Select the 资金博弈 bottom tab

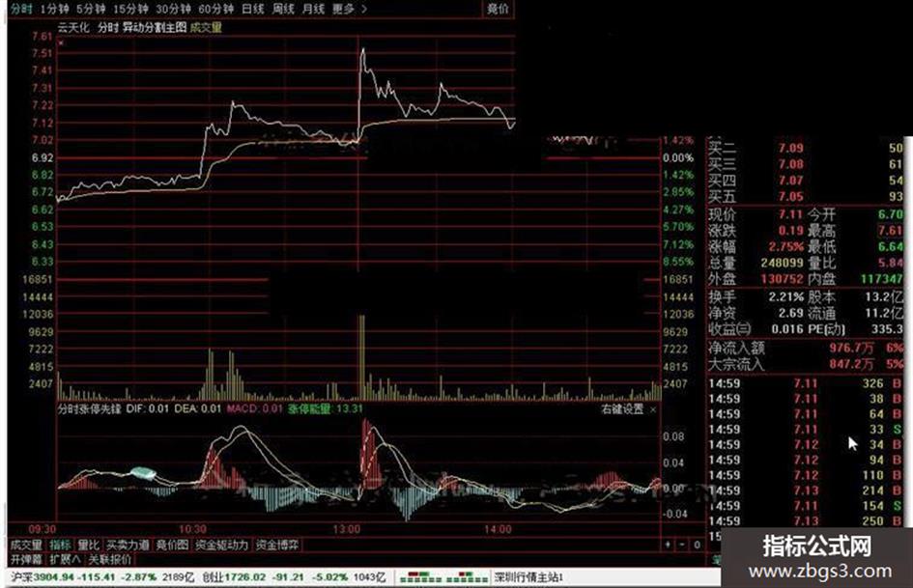click(277, 546)
